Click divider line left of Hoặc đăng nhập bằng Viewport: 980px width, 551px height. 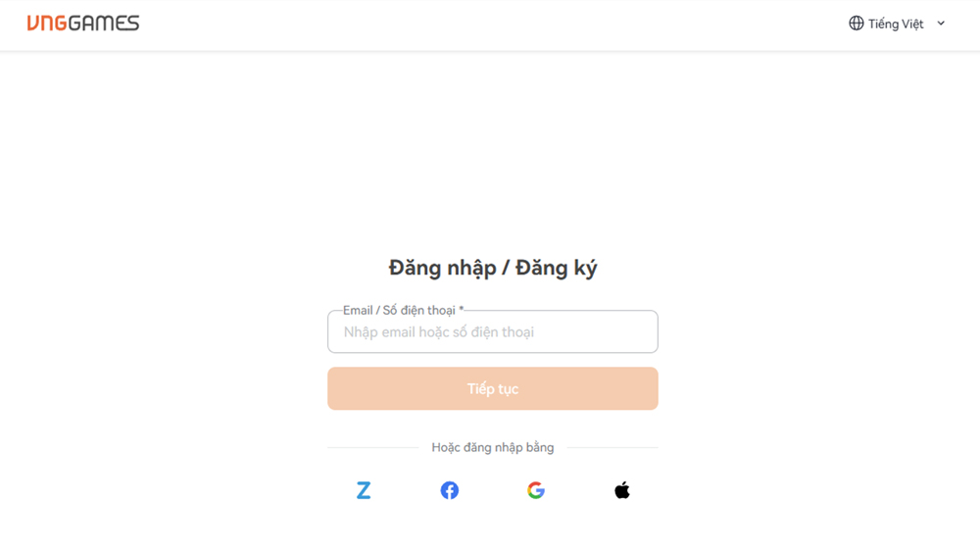point(372,448)
